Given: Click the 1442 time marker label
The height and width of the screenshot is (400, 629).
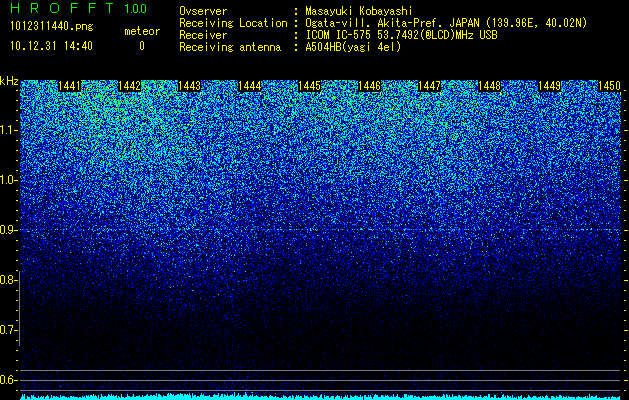Looking at the screenshot, I should pos(129,86).
